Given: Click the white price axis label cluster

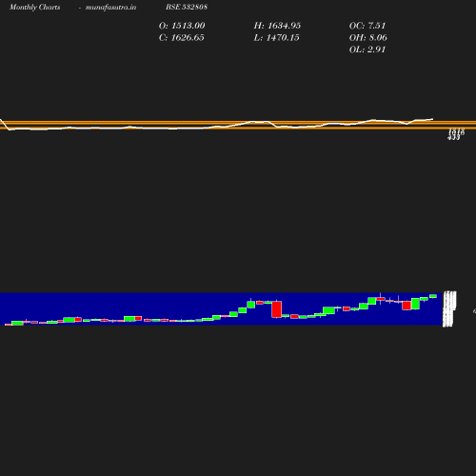Looking at the screenshot, I should tap(449, 308).
